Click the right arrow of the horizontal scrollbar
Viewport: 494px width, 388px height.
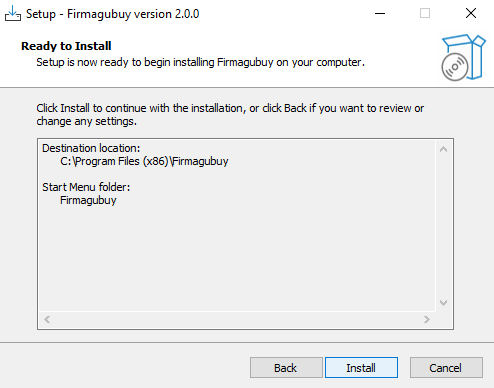pyautogui.click(x=427, y=320)
